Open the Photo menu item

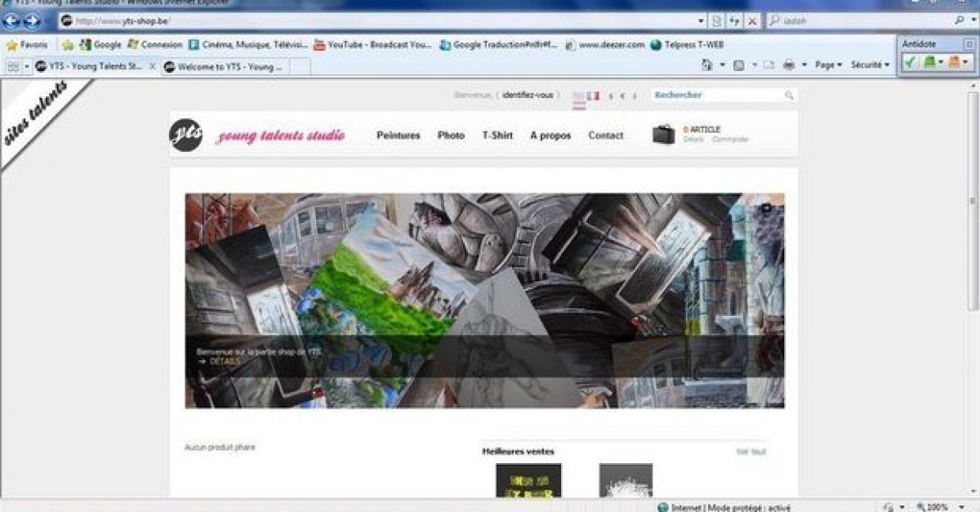(451, 136)
